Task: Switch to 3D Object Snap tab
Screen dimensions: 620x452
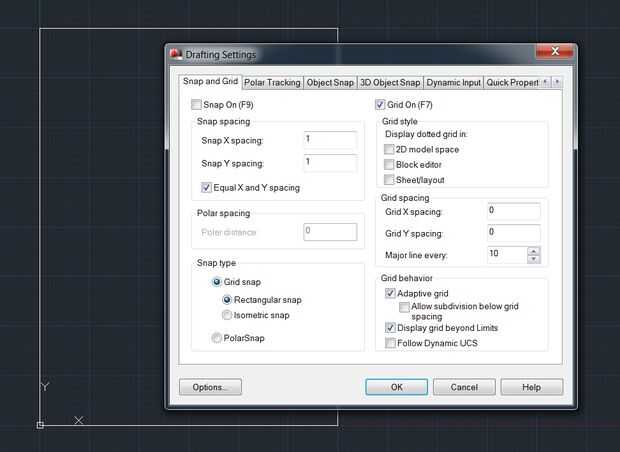Action: point(390,83)
